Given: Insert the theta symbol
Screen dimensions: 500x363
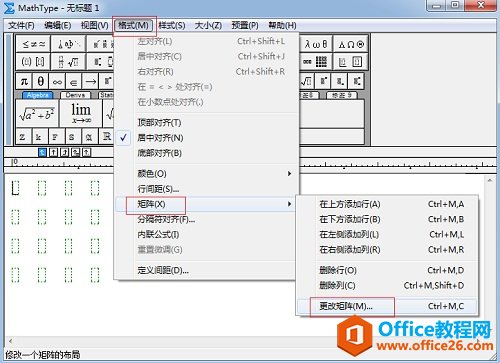Looking at the screenshot, I should (40, 81).
